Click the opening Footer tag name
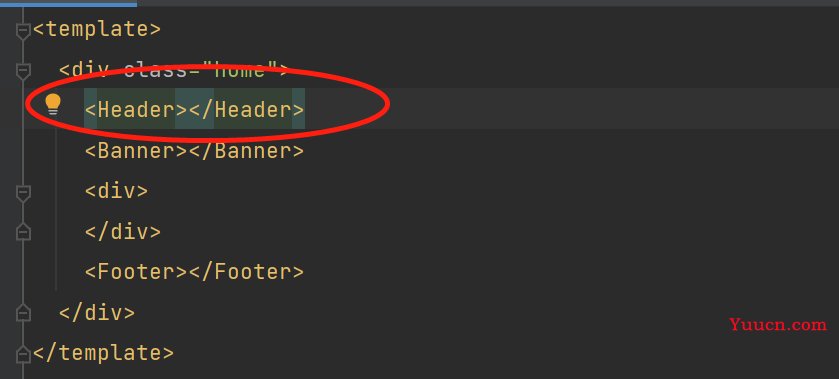 click(136, 272)
